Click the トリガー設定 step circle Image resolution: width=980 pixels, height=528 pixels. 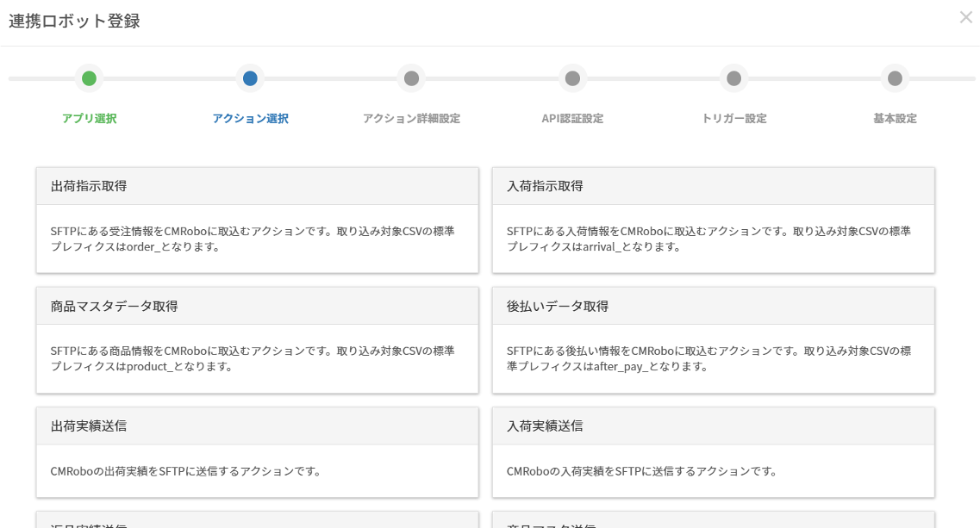(x=733, y=78)
